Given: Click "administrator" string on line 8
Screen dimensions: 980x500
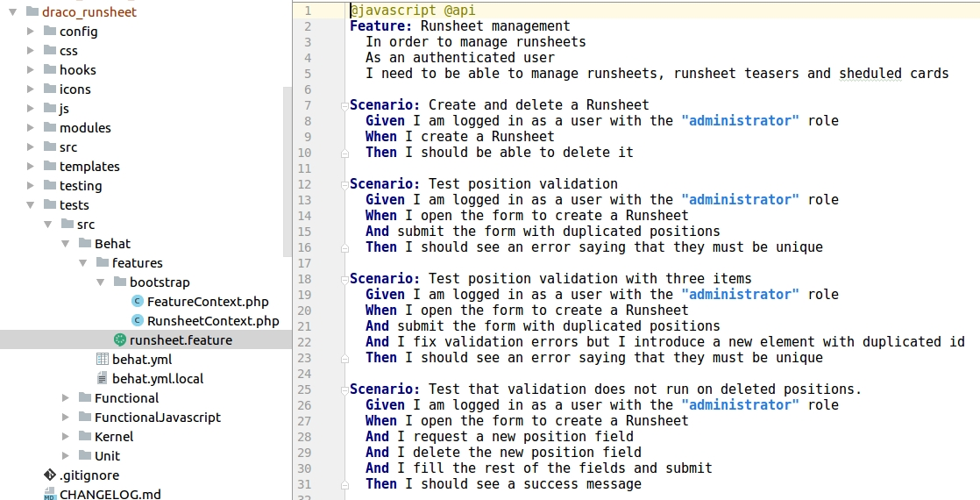Looking at the screenshot, I should click(x=740, y=121).
